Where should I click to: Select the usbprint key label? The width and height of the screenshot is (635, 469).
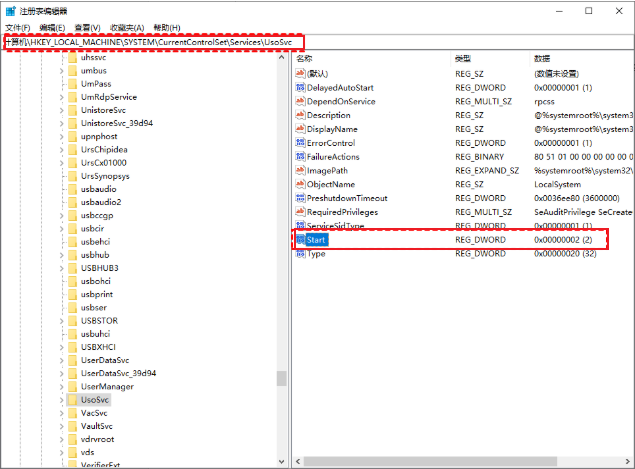(97, 294)
